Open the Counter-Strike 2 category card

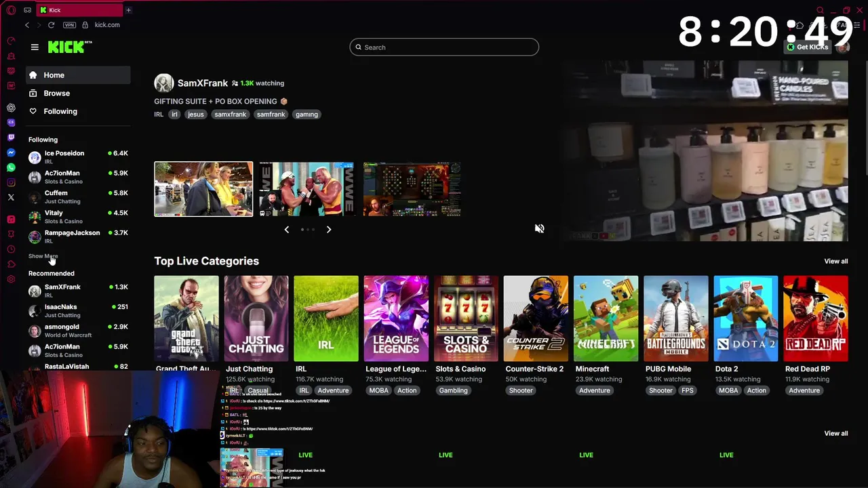[x=536, y=319]
